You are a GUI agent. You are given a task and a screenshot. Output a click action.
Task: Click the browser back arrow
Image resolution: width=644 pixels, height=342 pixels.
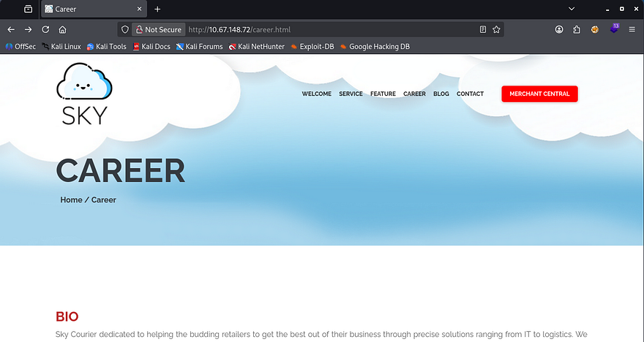[x=11, y=30]
